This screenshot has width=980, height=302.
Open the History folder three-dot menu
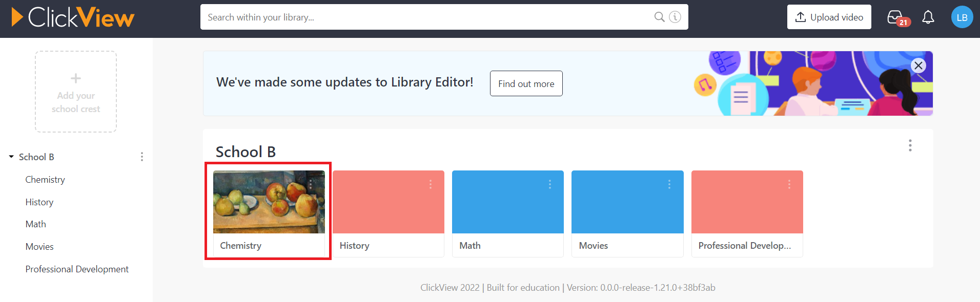[431, 184]
